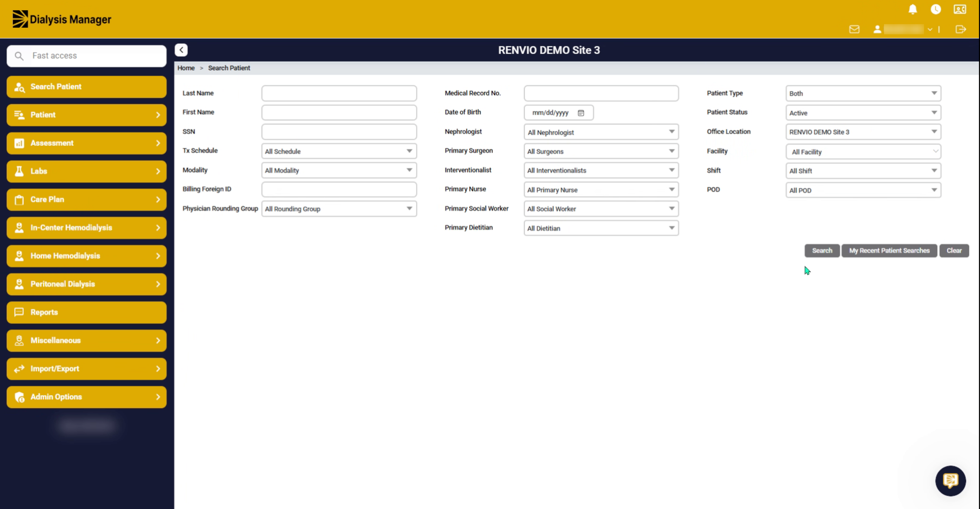Click the calendar icon in Date of Birth

pyautogui.click(x=581, y=113)
